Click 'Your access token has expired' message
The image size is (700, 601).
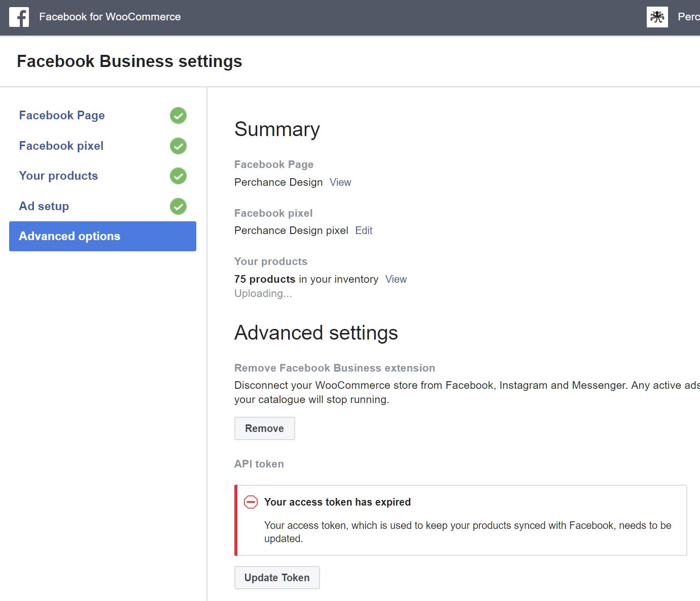pos(337,502)
